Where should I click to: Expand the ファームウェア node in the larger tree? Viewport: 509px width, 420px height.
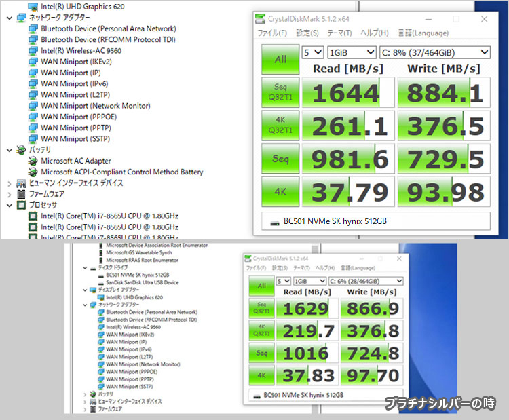tap(10, 195)
